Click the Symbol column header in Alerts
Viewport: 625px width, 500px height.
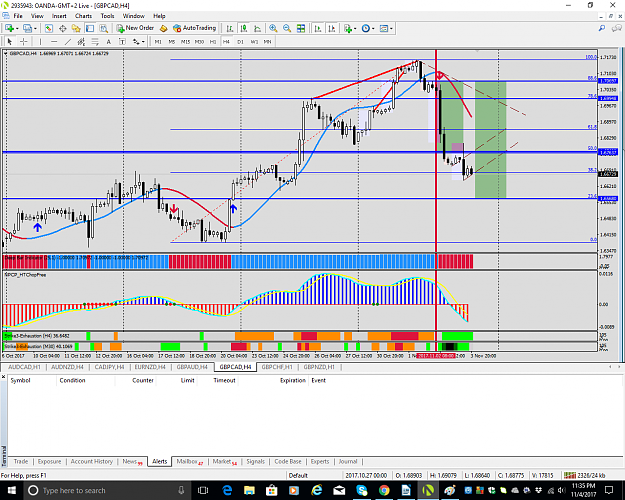20,380
